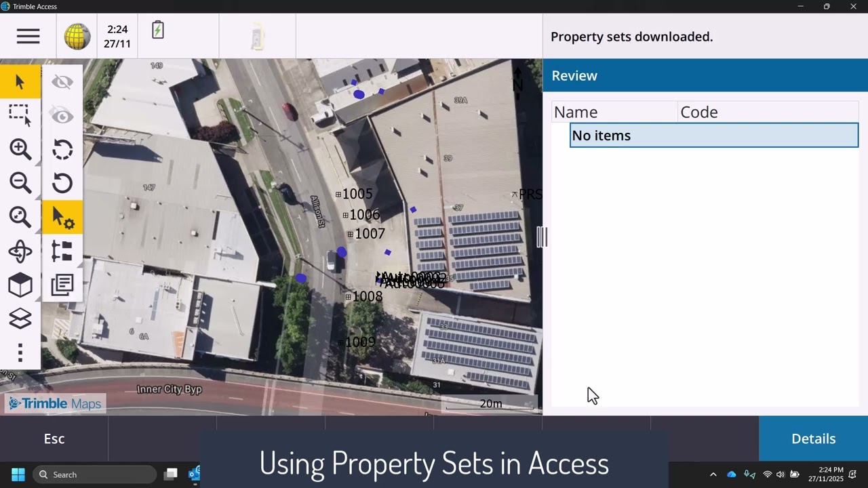This screenshot has width=868, height=488.
Task: Click the Trimble Maps logo
Action: coord(55,404)
